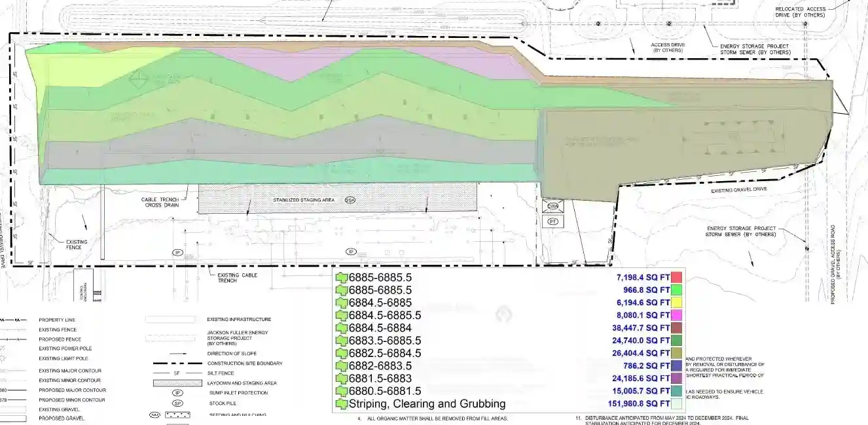
Task: Click the 966.8 SQ FT value
Action: click(647, 290)
